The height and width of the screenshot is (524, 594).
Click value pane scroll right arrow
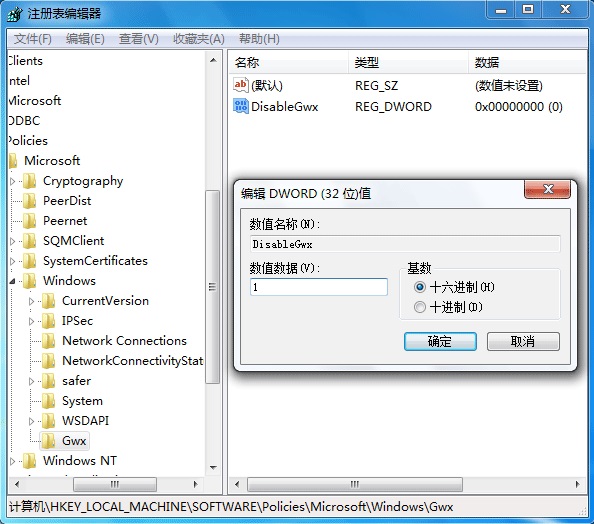[577, 484]
